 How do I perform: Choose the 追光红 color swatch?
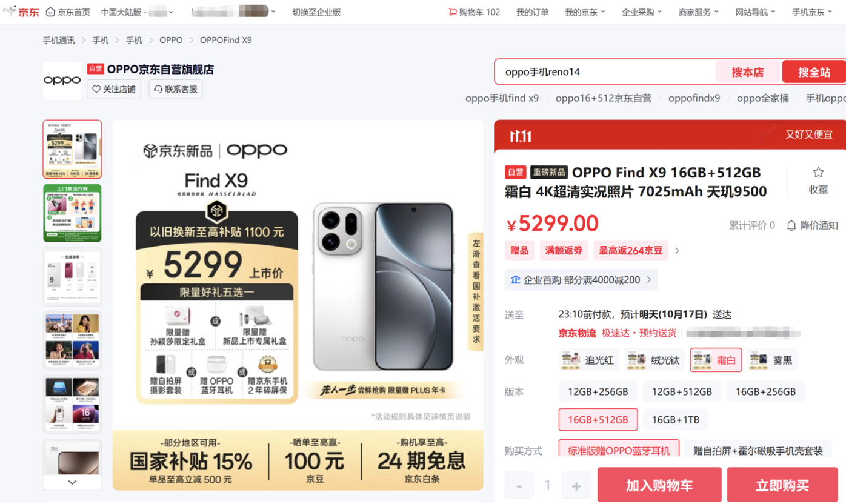(589, 360)
